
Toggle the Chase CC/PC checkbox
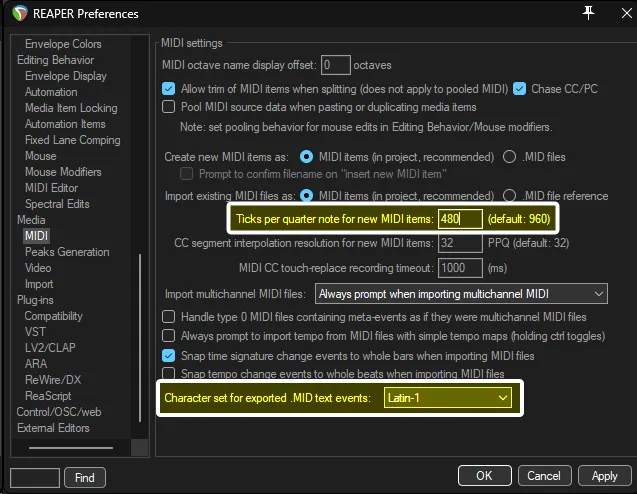click(519, 89)
